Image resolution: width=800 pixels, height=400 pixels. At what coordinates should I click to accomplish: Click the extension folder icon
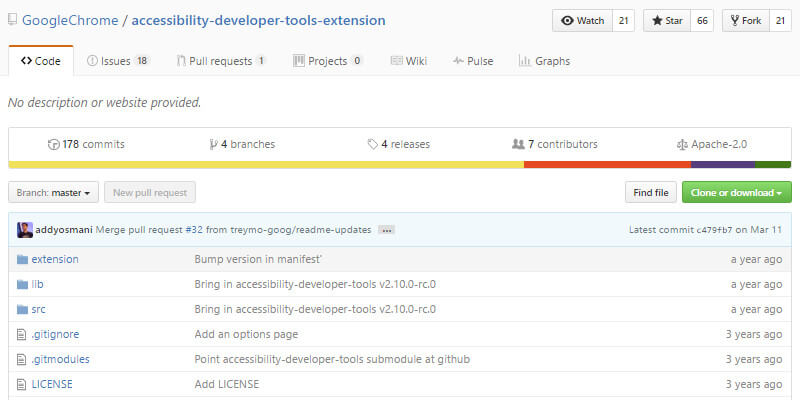(22, 259)
